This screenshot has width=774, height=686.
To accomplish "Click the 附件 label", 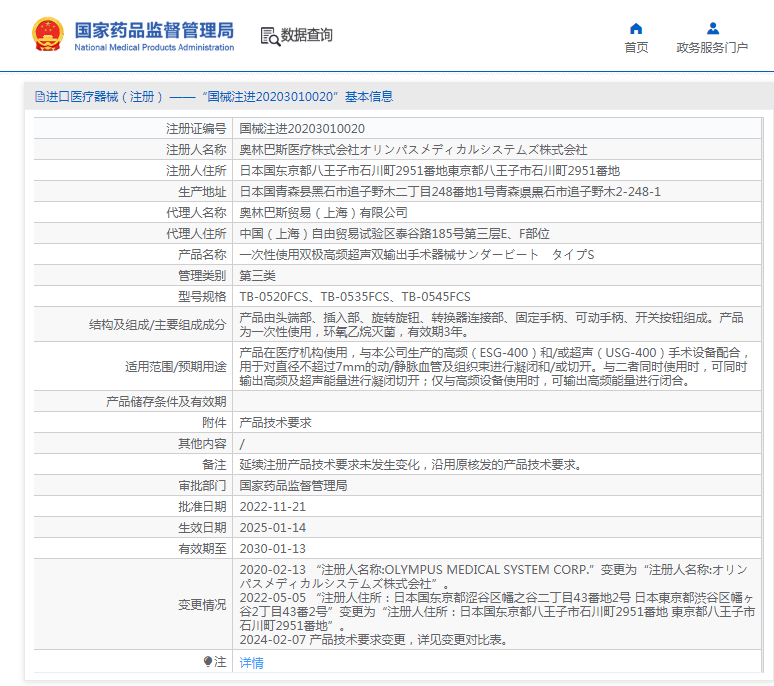I will [214, 422].
